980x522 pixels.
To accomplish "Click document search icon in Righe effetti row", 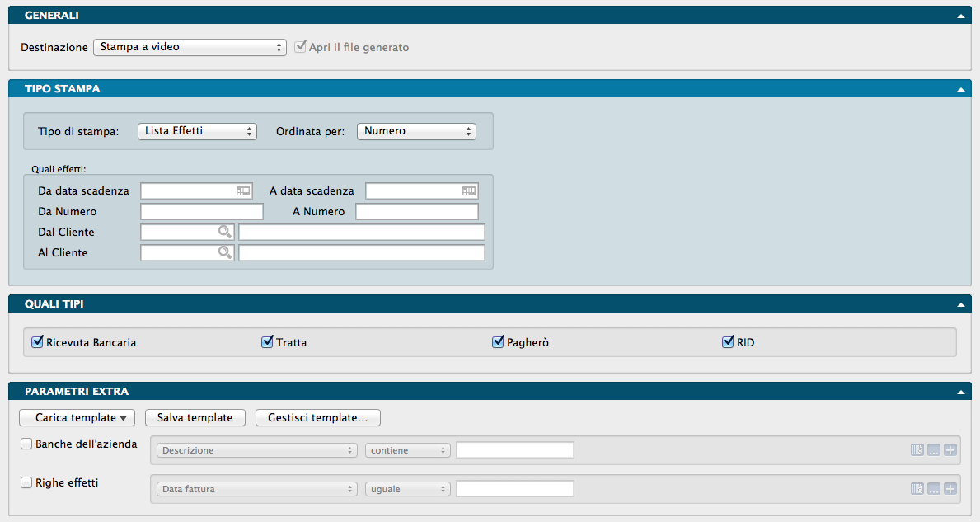I will pos(917,489).
